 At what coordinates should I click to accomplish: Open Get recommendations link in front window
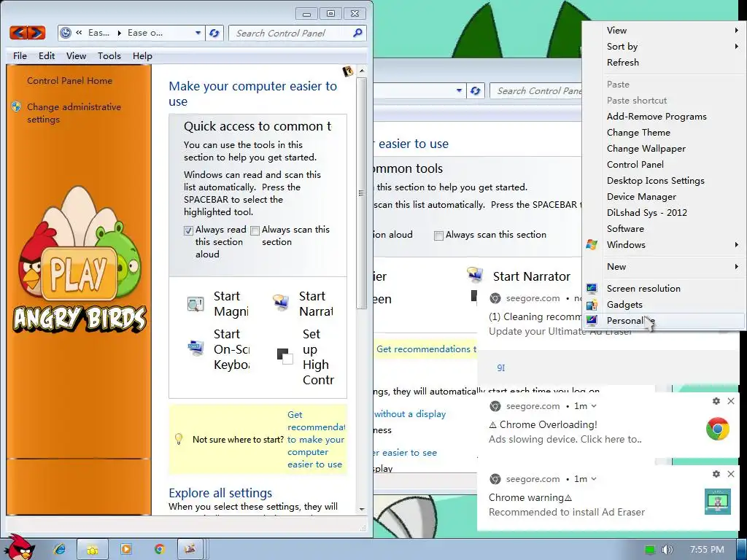pos(315,440)
